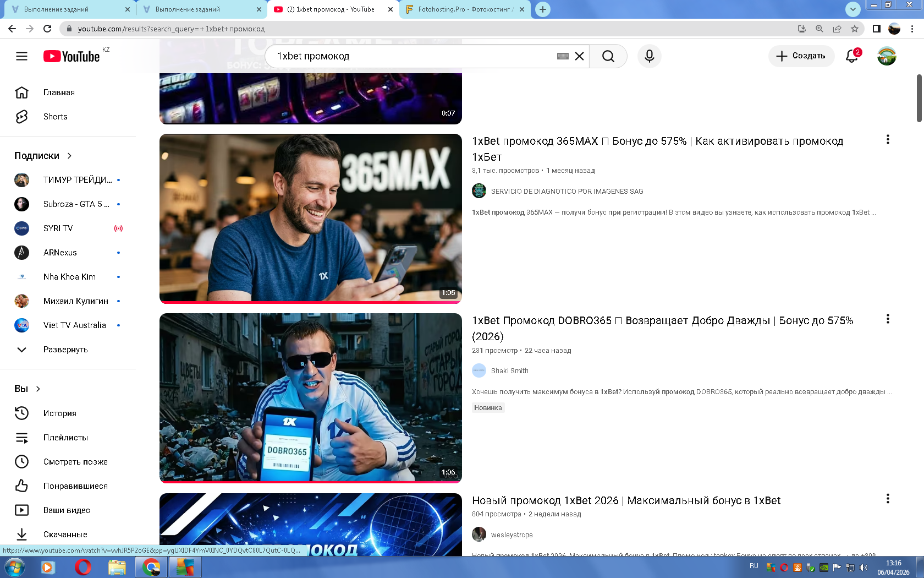Open Subroza - GTA 5 channel
Screen dimensions: 924x578
point(68,204)
